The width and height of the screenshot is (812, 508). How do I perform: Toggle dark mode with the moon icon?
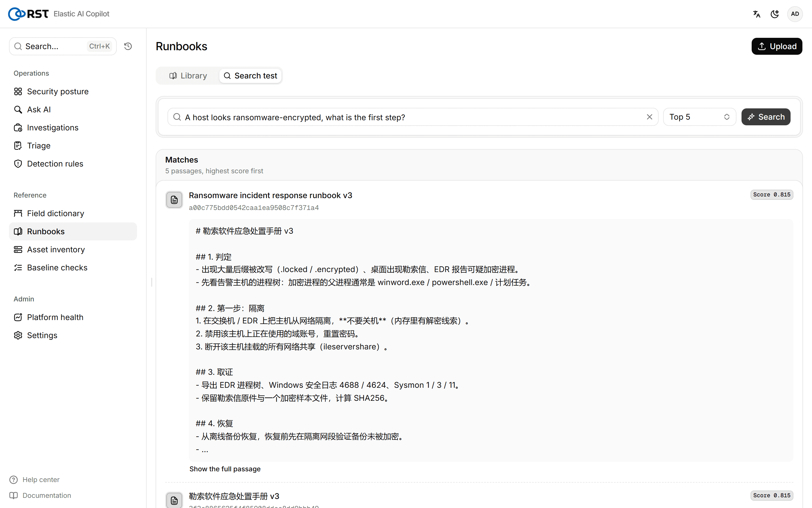click(x=775, y=14)
